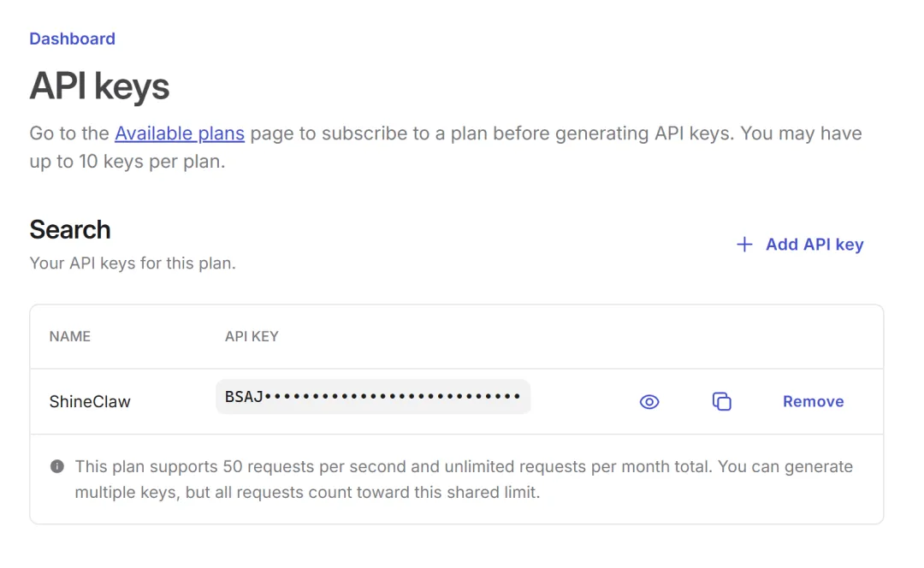Viewport: 924px width, 568px height.
Task: Open the Available plans page link
Action: coord(180,133)
